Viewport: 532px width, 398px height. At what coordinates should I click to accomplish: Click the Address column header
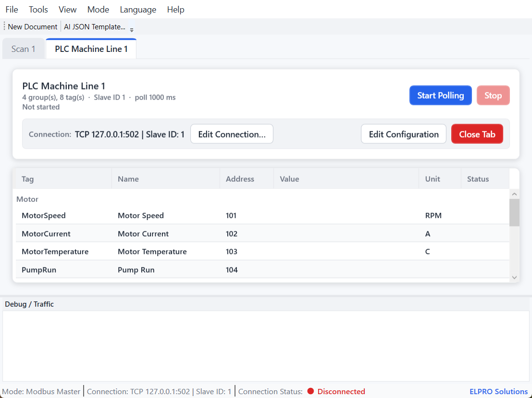click(247, 179)
